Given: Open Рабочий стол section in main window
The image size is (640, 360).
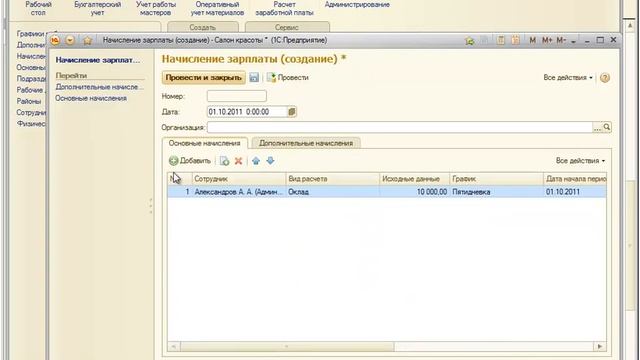Looking at the screenshot, I should click(x=38, y=9).
